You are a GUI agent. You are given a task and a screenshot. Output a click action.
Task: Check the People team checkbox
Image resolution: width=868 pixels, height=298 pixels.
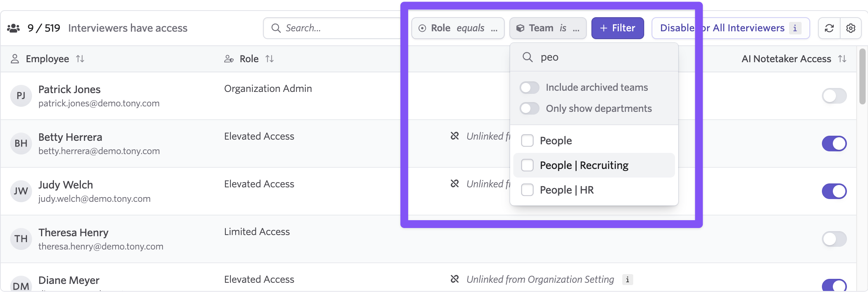(x=527, y=140)
